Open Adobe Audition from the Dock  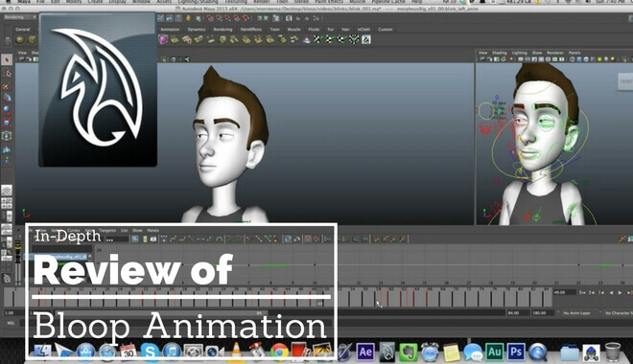494,352
